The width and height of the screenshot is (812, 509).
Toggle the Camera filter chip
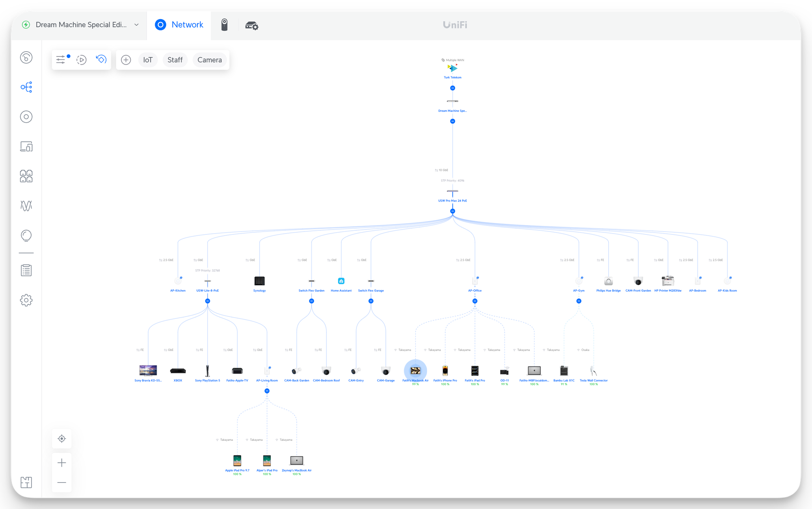tap(209, 60)
